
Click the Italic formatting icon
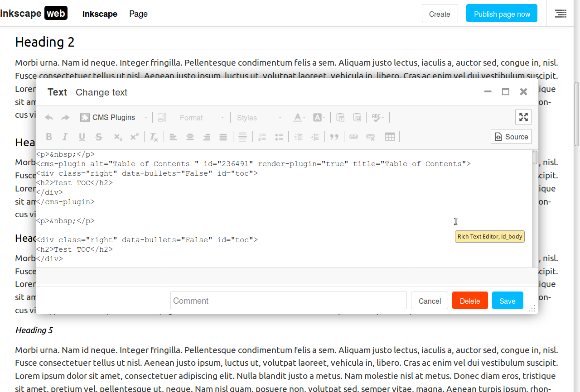(x=65, y=137)
